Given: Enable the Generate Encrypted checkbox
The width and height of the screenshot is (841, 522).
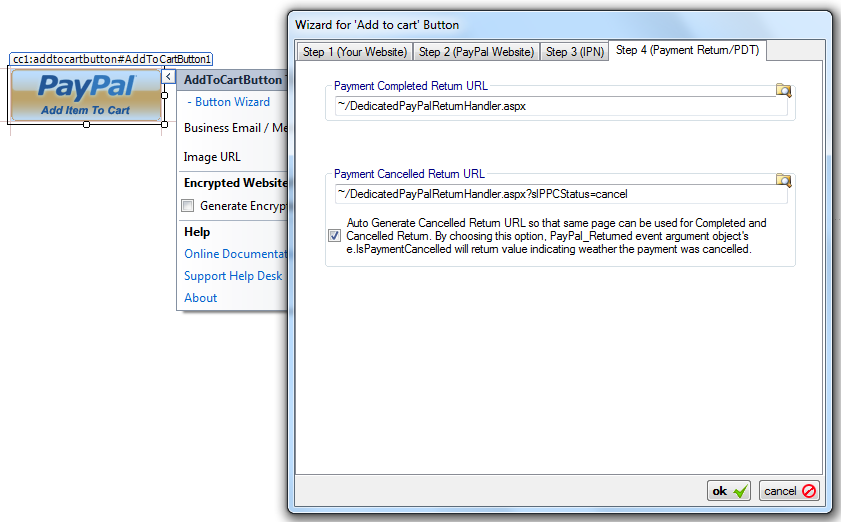Looking at the screenshot, I should (x=187, y=206).
